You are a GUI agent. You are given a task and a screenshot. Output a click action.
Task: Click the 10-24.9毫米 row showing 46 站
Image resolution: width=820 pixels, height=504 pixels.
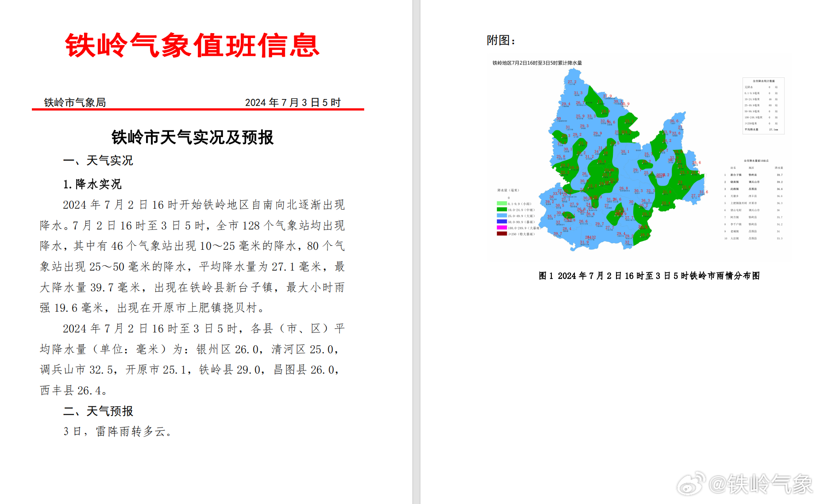pos(762,99)
